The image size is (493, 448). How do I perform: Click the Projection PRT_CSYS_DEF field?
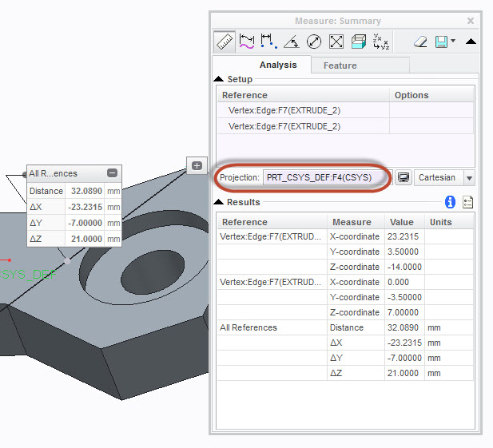tap(328, 177)
